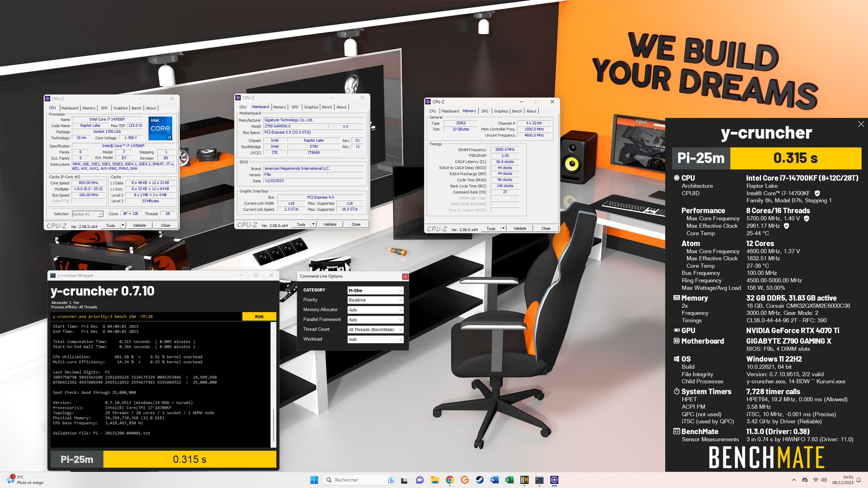Click Validate in CPU-Z processor window
868x488 pixels.
click(x=139, y=225)
